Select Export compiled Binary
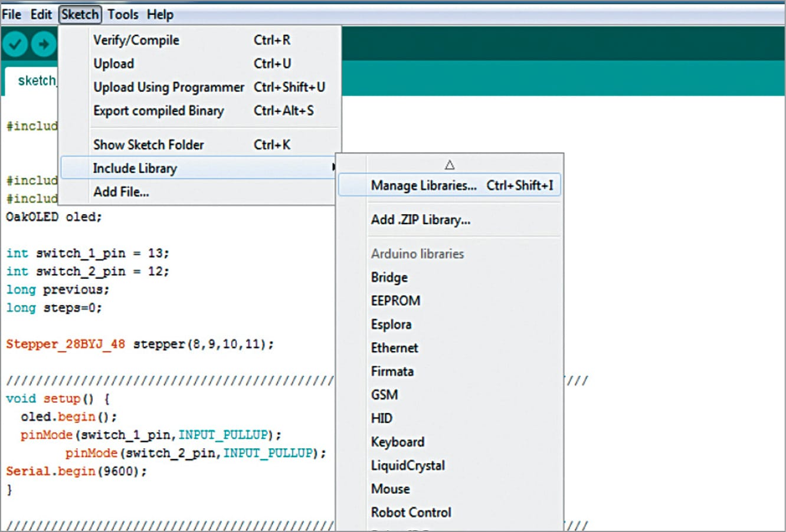786x532 pixels. click(158, 111)
